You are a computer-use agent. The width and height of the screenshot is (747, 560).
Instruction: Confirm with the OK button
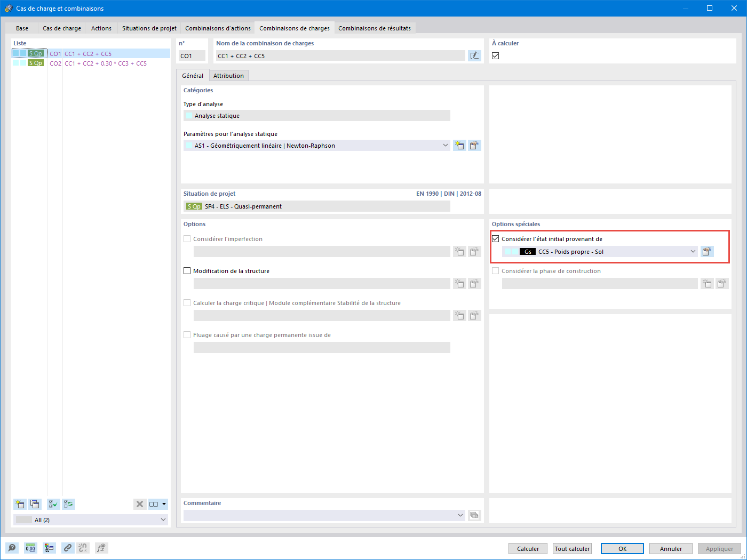(622, 548)
